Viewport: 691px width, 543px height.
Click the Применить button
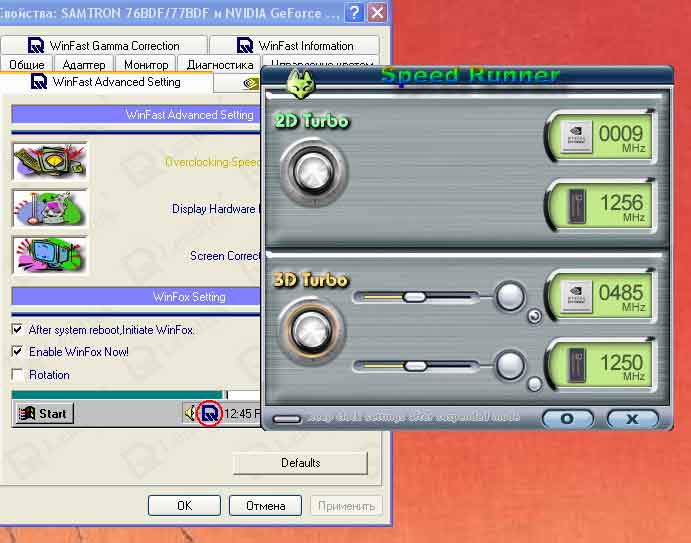coord(346,505)
